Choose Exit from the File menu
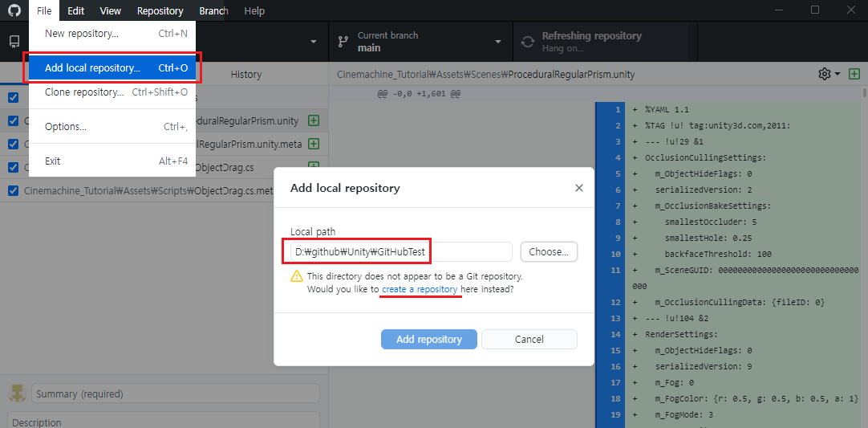The height and width of the screenshot is (428, 868). tap(112, 161)
